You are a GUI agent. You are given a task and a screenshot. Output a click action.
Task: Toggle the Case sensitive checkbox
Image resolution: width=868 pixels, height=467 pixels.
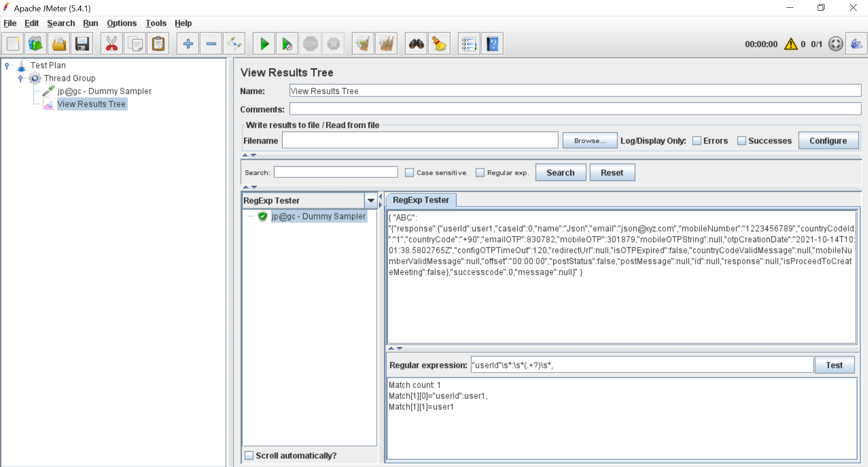410,173
